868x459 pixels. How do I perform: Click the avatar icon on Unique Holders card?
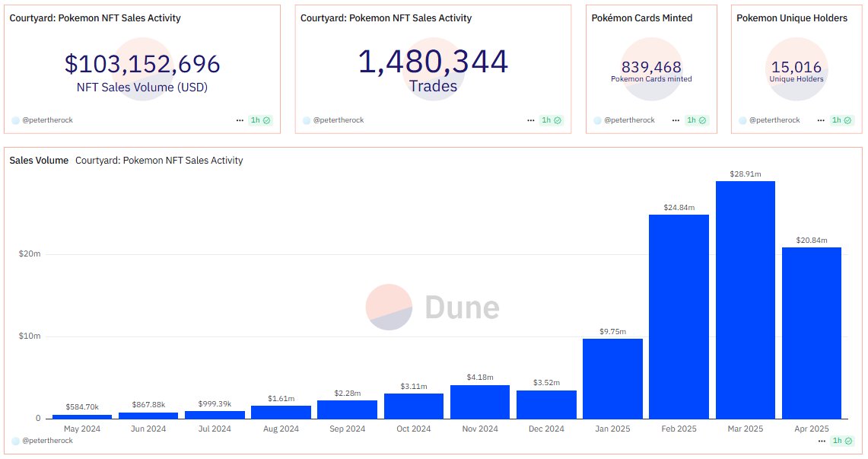[742, 120]
